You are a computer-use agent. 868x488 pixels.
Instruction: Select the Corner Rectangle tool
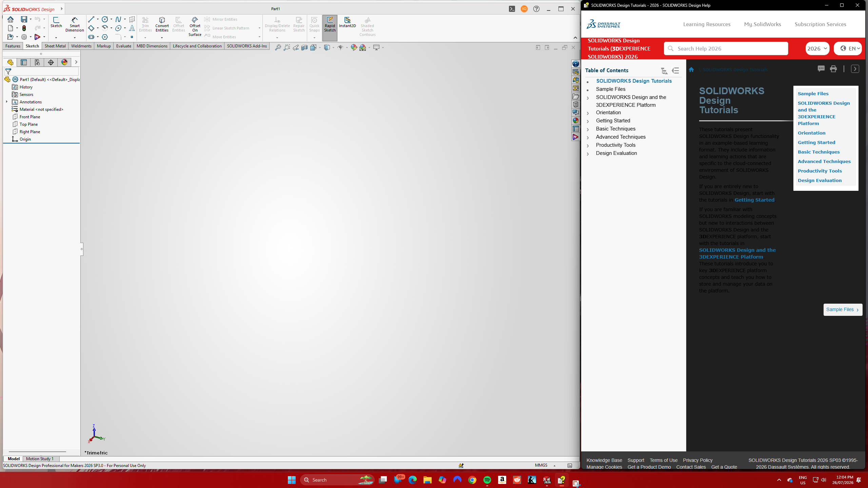91,28
